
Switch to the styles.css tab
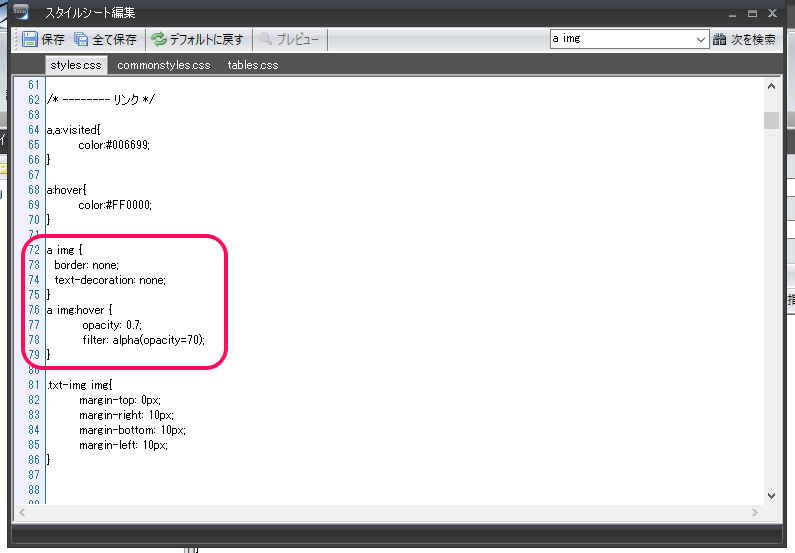[77, 65]
